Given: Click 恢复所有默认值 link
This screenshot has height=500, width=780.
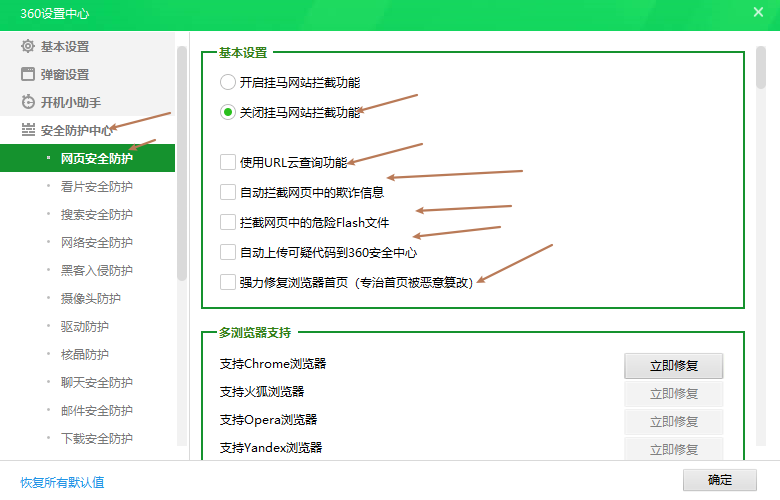Looking at the screenshot, I should click(62, 482).
